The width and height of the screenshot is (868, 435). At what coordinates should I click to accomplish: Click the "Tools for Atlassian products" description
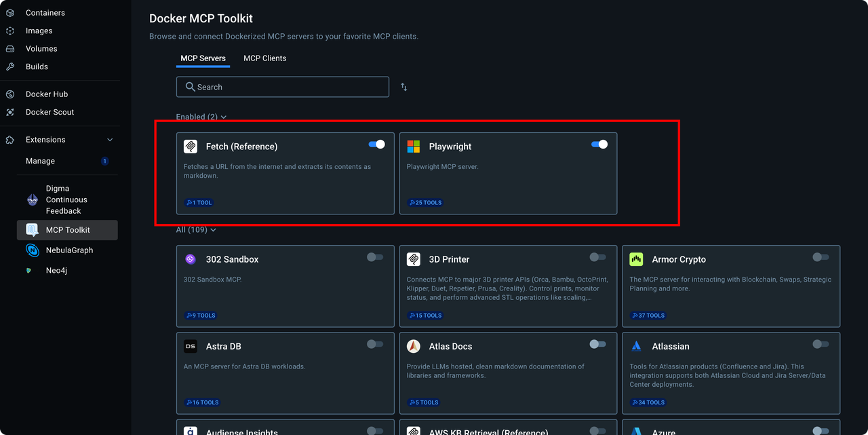point(728,375)
